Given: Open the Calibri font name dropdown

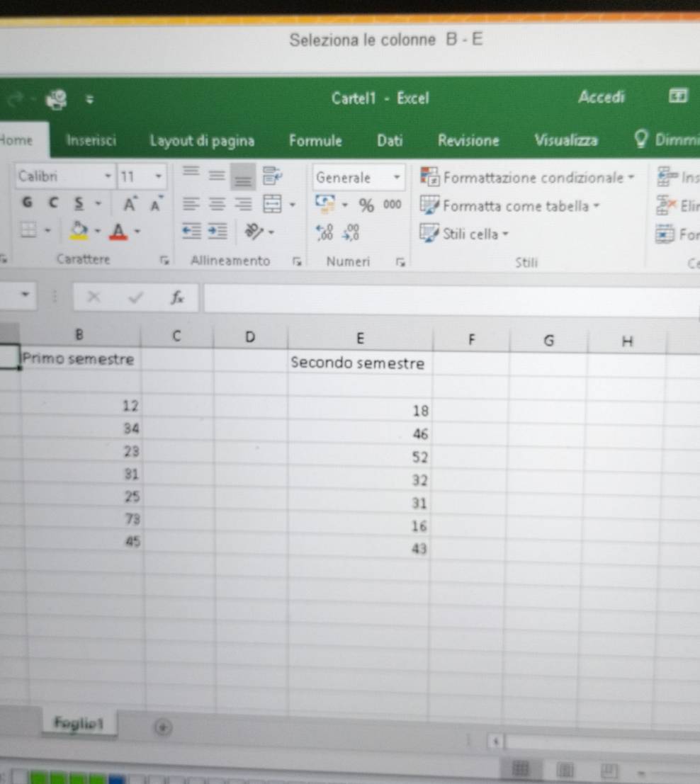Looking at the screenshot, I should 108,176.
